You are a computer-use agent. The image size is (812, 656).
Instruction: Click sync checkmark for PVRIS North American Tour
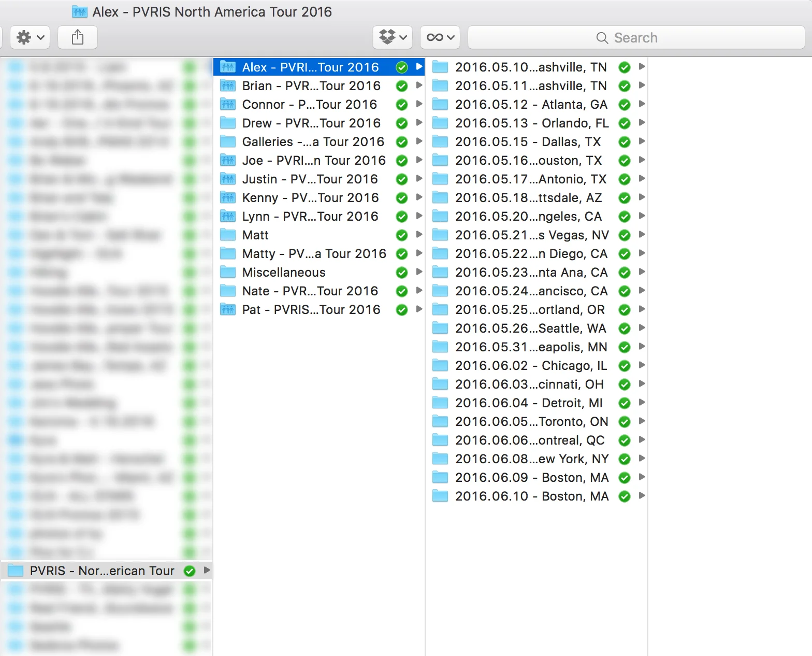[x=190, y=571]
